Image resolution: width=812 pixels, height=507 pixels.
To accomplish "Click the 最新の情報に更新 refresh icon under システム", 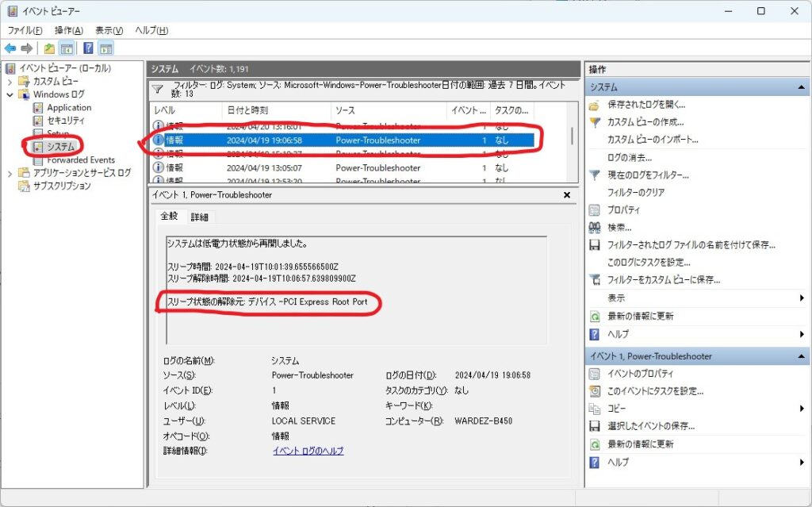I will [595, 316].
